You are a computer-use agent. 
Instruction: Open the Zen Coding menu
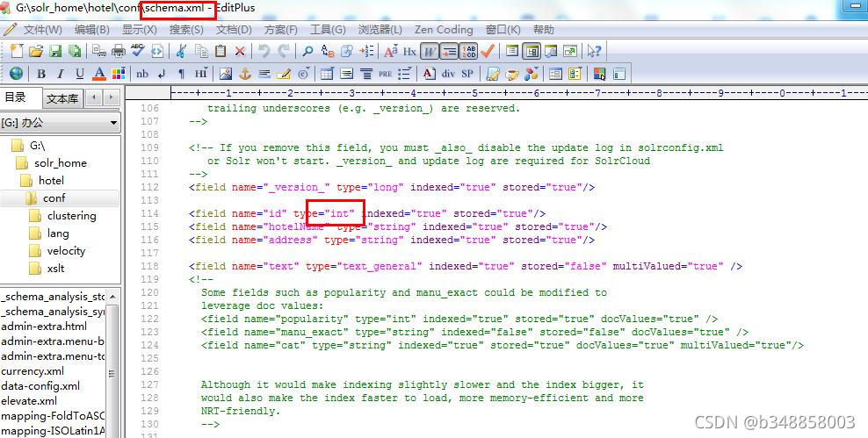pos(444,29)
